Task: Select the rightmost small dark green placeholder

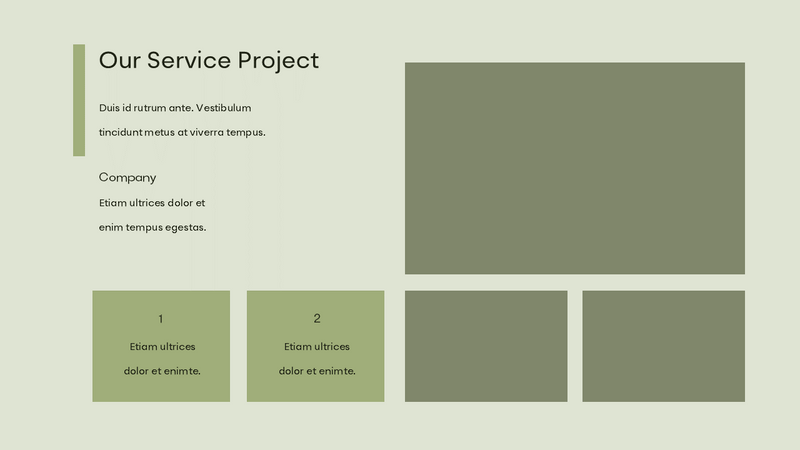Action: (x=664, y=346)
